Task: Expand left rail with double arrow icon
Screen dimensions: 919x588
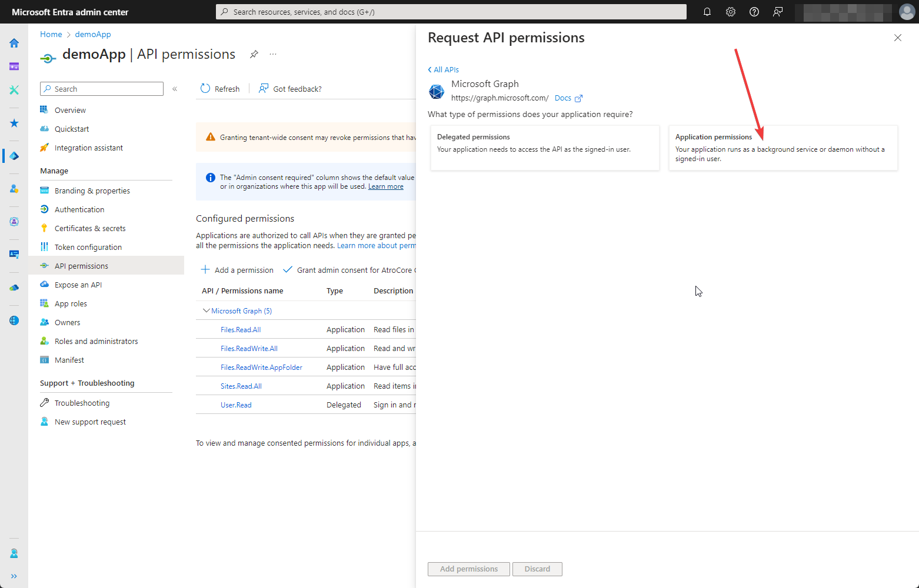Action: (14, 576)
